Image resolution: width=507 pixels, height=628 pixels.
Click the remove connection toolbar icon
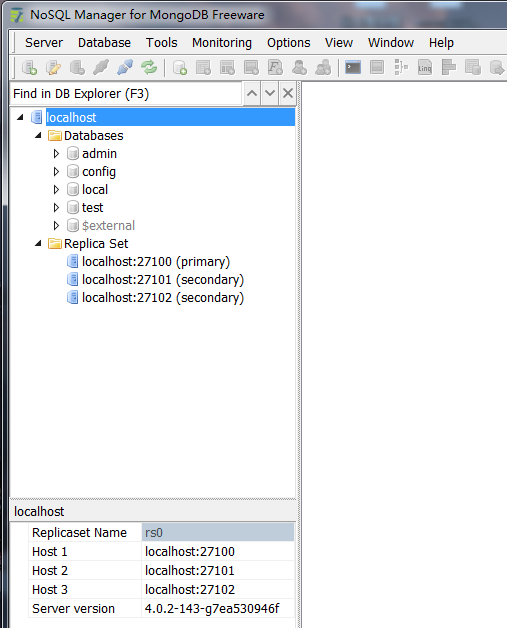pyautogui.click(x=77, y=67)
